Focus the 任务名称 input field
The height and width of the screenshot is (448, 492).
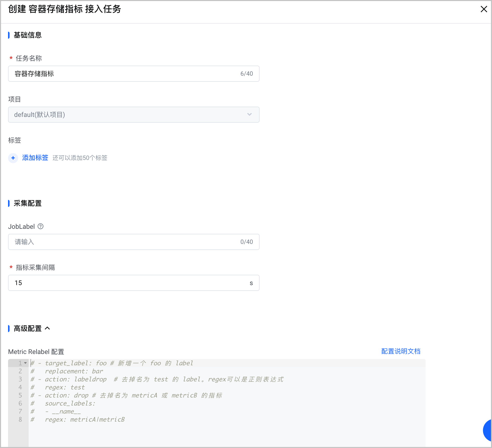click(134, 74)
